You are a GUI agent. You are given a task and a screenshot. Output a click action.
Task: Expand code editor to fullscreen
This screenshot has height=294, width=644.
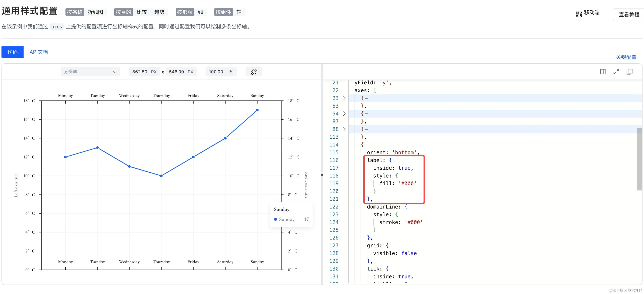click(616, 72)
